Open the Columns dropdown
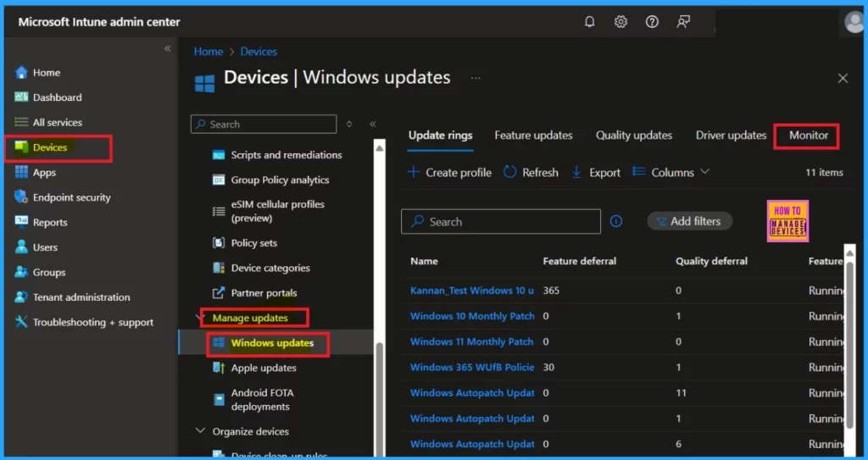The image size is (868, 460). [671, 172]
